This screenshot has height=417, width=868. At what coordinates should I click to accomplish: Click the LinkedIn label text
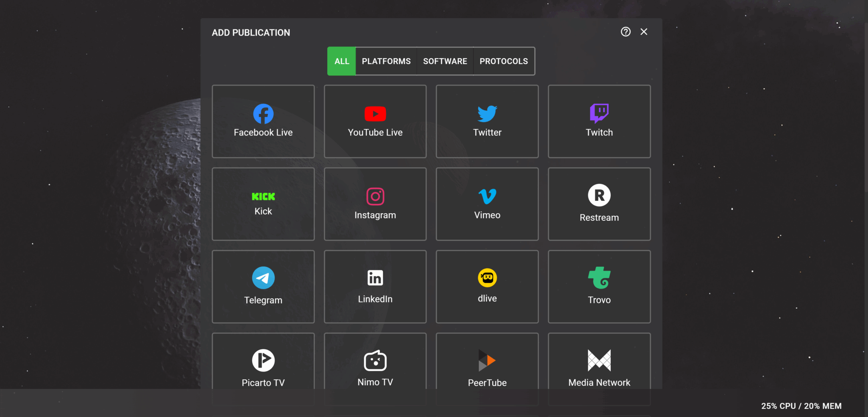click(x=375, y=299)
